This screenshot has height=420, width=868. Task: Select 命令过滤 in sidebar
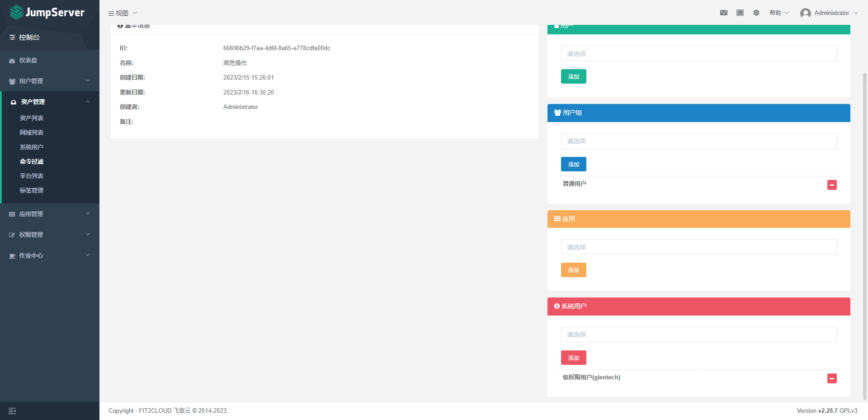32,161
